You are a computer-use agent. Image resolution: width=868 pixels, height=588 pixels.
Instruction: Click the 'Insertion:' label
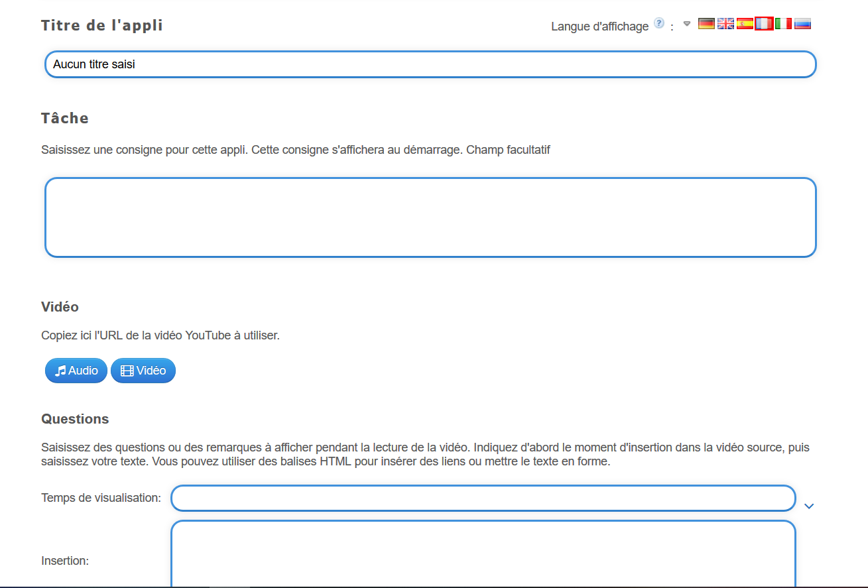coord(65,561)
